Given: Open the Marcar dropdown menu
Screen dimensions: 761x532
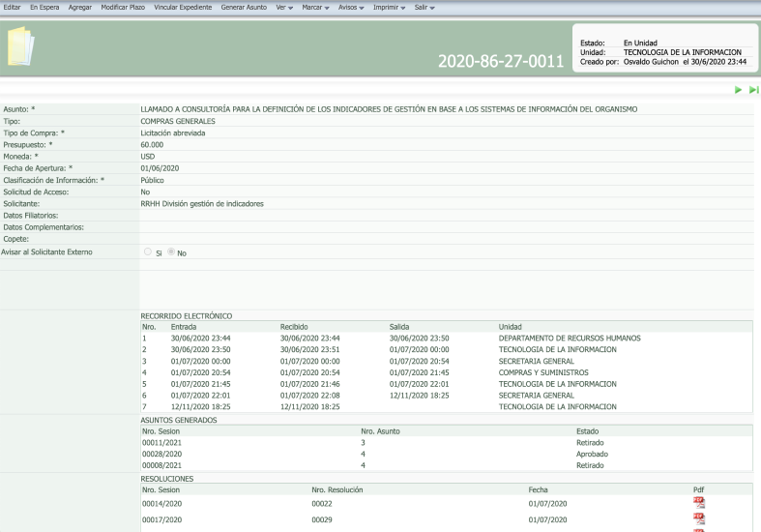Looking at the screenshot, I should pos(315,8).
